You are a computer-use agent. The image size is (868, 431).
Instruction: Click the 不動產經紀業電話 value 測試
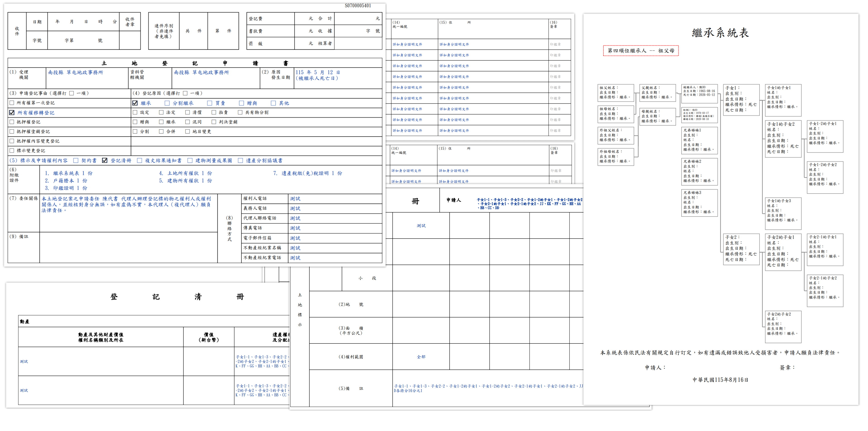[295, 258]
